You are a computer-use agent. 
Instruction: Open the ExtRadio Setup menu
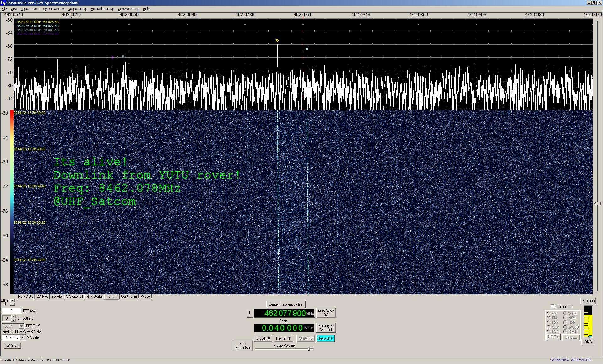tap(102, 9)
